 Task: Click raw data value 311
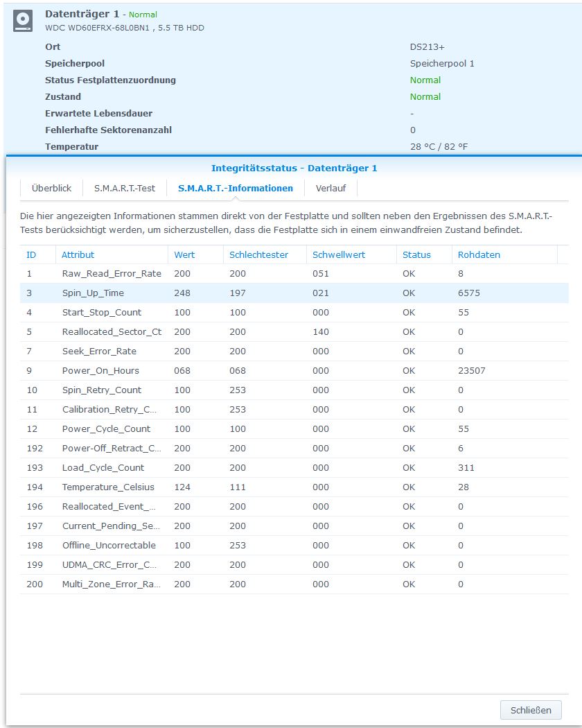pos(466,468)
